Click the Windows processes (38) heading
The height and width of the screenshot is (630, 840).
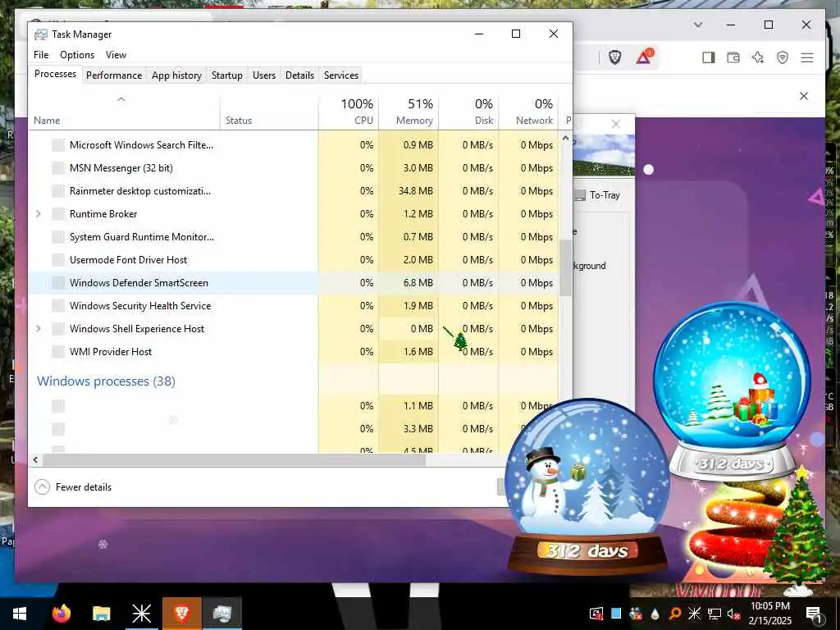tap(106, 381)
